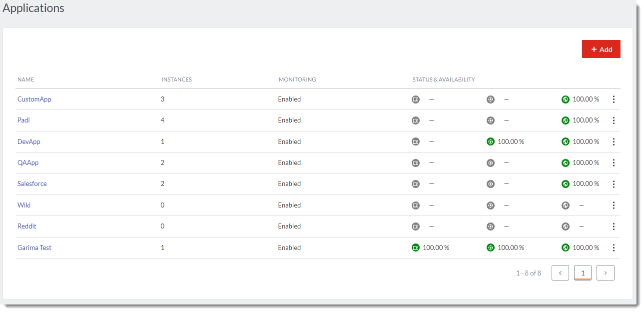Click the green app availability target icon for DevApp

point(490,141)
